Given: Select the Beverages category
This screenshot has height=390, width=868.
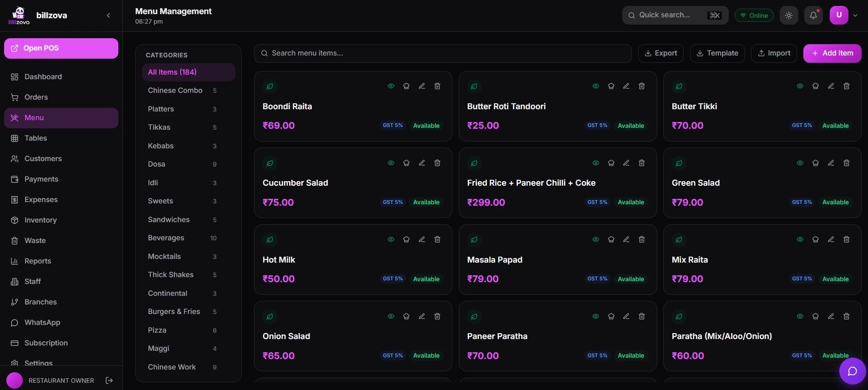Looking at the screenshot, I should tap(188, 238).
